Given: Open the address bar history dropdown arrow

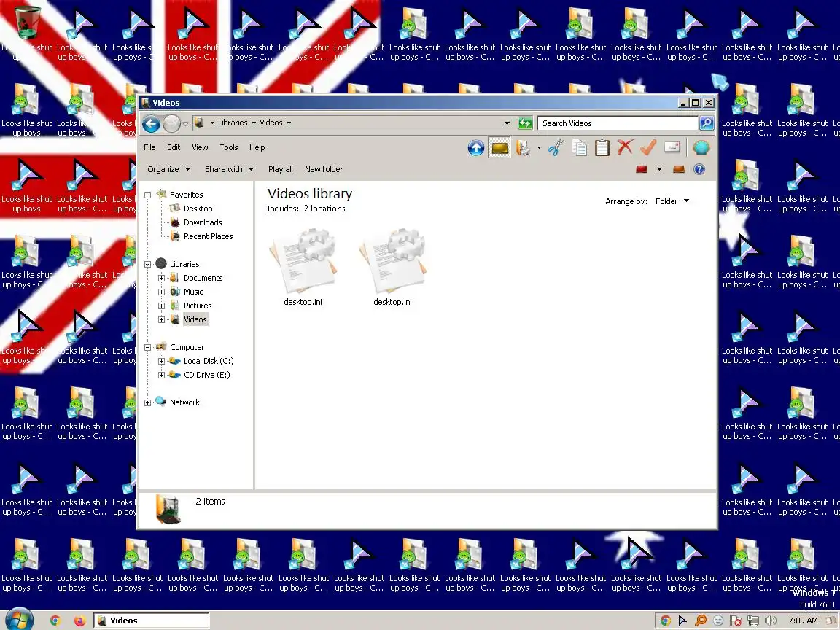Looking at the screenshot, I should (507, 123).
